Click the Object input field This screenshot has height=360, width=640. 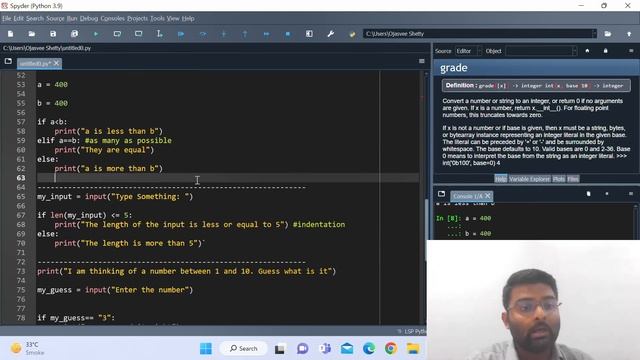(x=538, y=51)
